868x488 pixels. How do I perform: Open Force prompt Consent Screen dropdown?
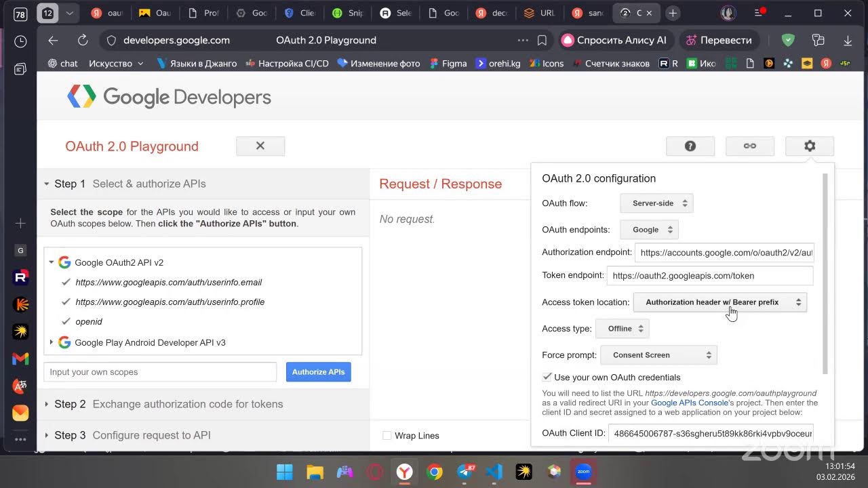click(x=658, y=355)
